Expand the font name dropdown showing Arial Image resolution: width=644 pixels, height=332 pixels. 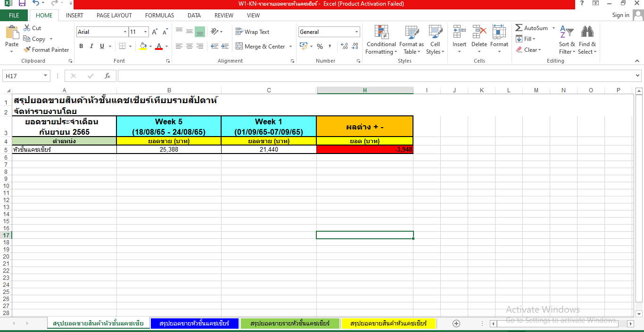125,32
